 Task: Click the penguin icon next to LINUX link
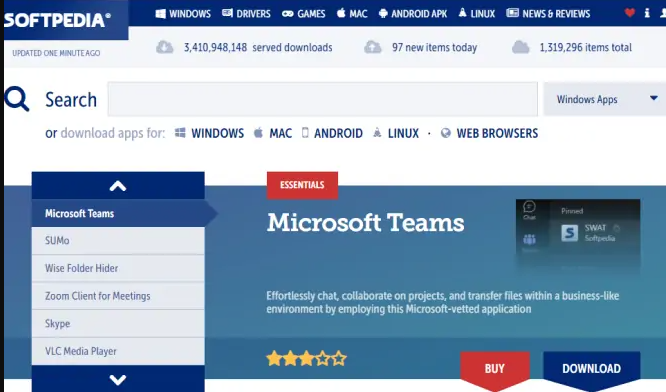tap(377, 133)
